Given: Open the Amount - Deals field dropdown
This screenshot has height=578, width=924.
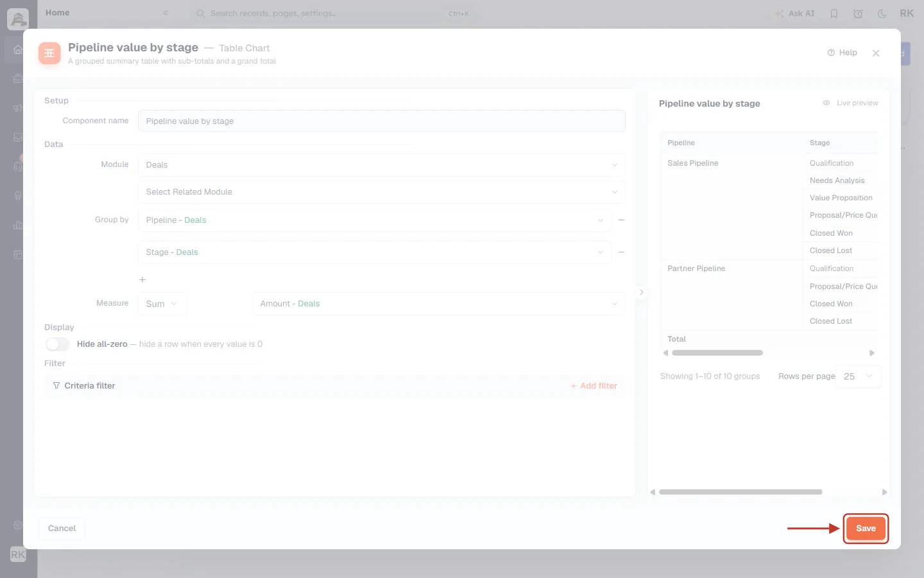Looking at the screenshot, I should tap(438, 304).
